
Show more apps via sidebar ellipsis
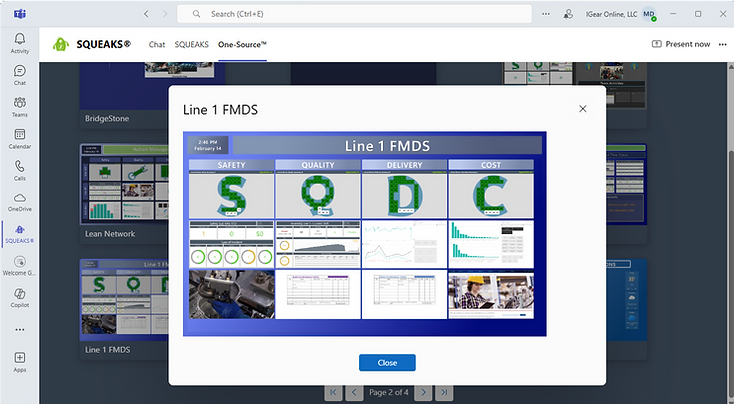[x=19, y=329]
